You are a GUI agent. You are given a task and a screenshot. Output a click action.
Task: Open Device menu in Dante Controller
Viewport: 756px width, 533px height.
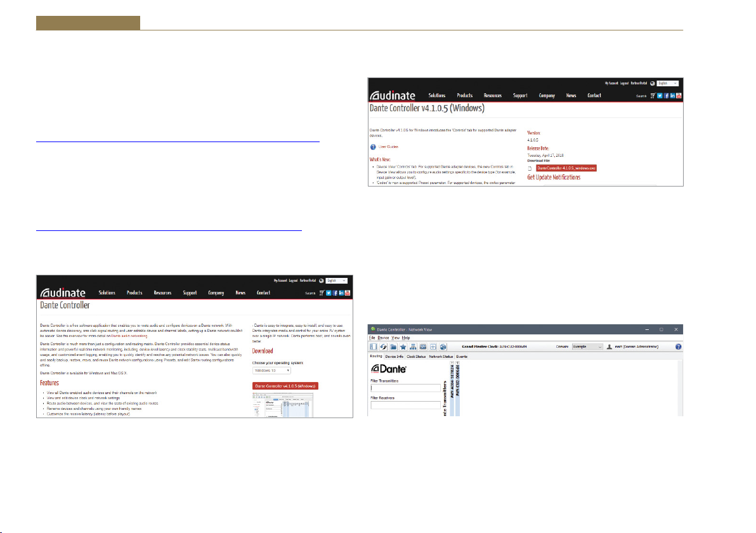(383, 338)
